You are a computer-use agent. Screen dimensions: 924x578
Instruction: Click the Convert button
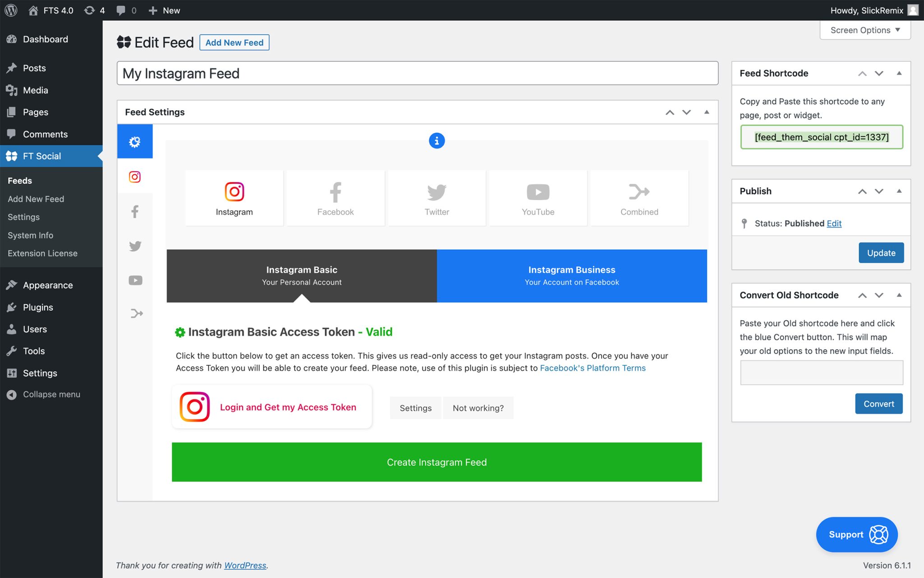click(879, 404)
